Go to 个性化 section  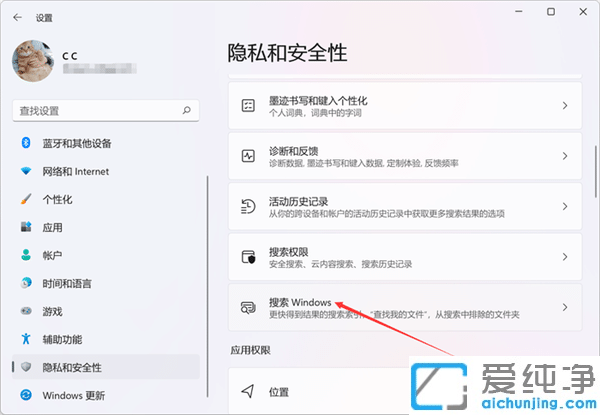(106, 199)
